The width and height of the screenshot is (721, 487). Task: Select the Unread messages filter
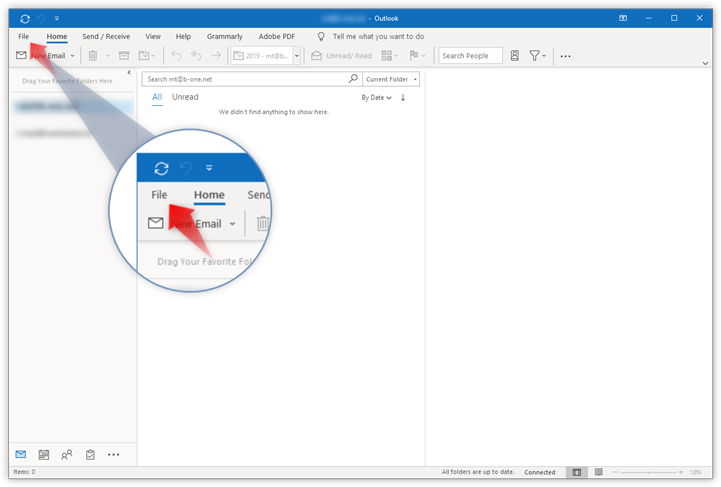tap(185, 97)
